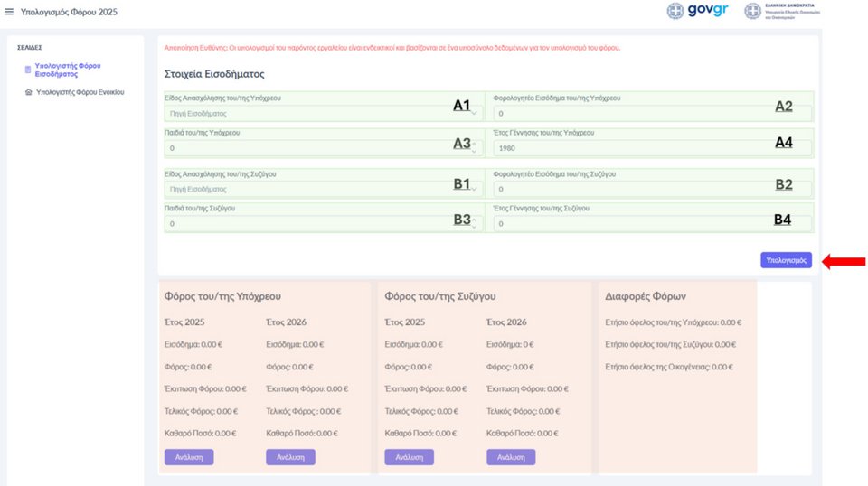Switch to Υπολογιστής Φόρου Ενοικίου page
The width and height of the screenshot is (868, 486).
coord(80,92)
